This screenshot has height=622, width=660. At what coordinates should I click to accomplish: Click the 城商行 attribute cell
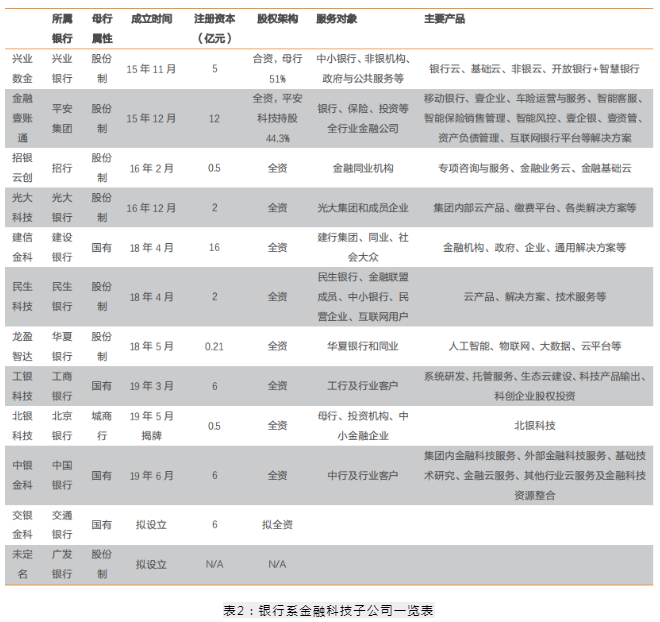(101, 425)
